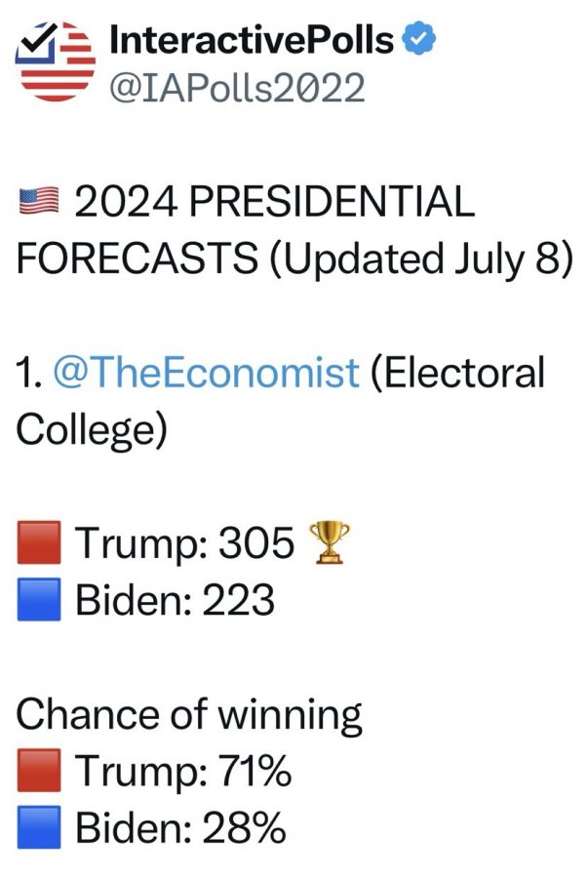Screen dimensions: 588x878
Task: Click blue square beside Biden: 223
Action: coord(39,601)
